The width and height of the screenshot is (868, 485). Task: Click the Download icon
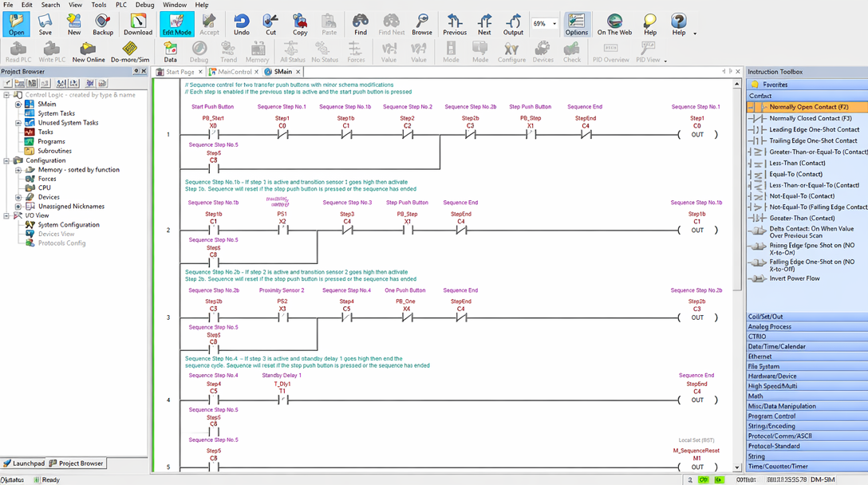click(x=138, y=25)
